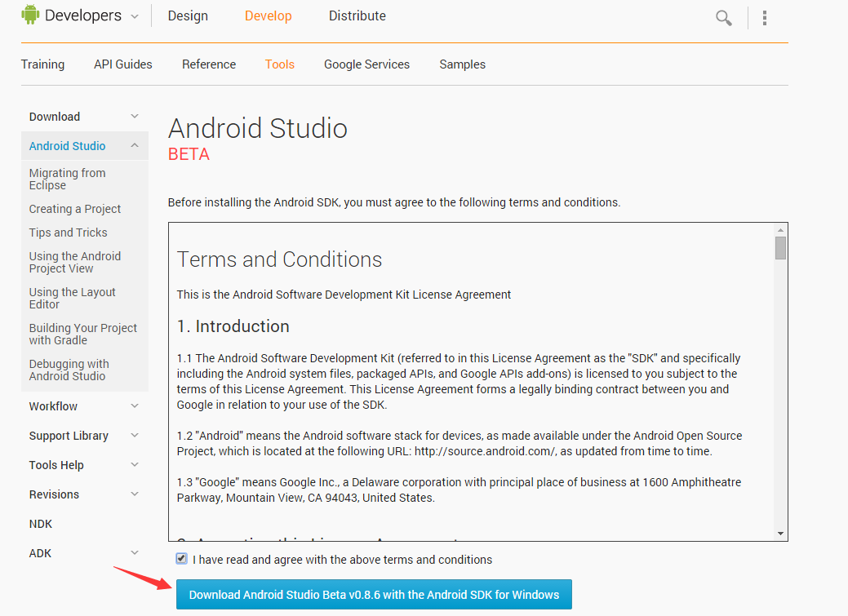
Task: Click the ADK heading text
Action: 40,553
